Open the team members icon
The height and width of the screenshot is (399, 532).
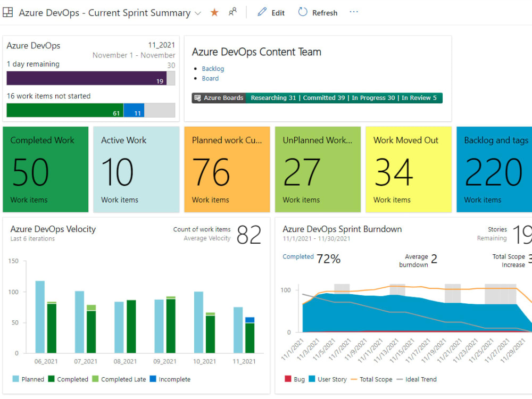[232, 12]
